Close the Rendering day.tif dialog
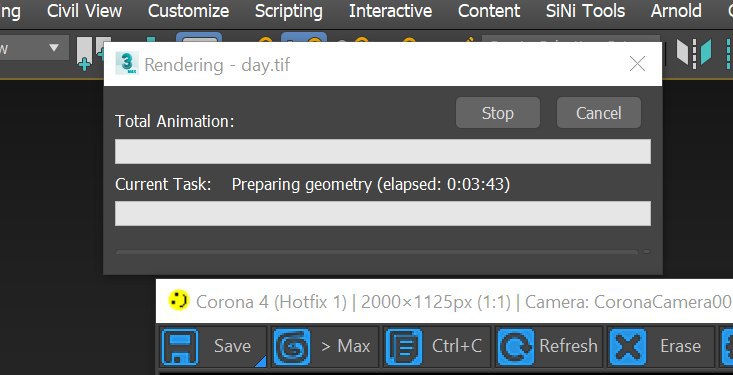The width and height of the screenshot is (733, 375). click(637, 64)
